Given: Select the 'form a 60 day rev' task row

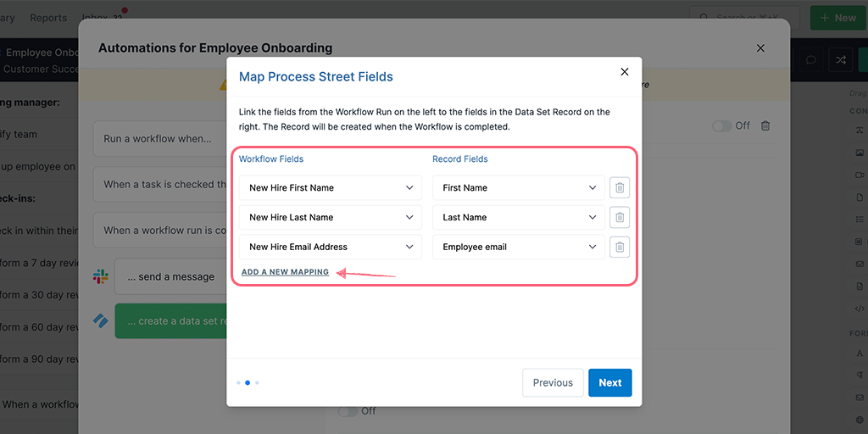Looking at the screenshot, I should point(39,326).
